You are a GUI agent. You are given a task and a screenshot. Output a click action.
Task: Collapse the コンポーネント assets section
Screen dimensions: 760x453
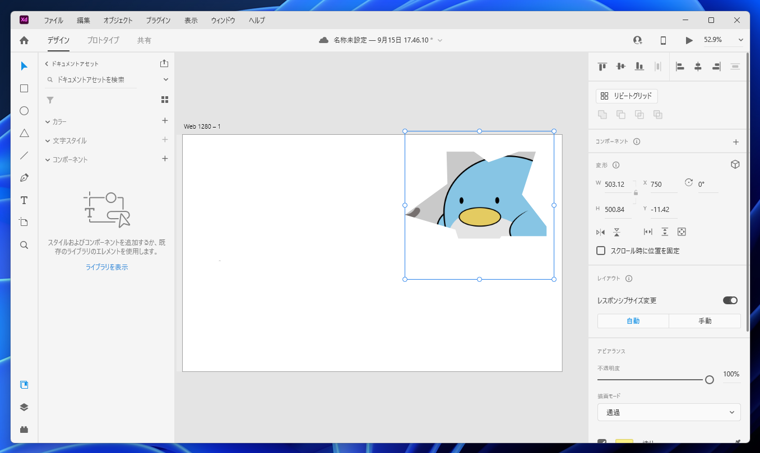48,160
